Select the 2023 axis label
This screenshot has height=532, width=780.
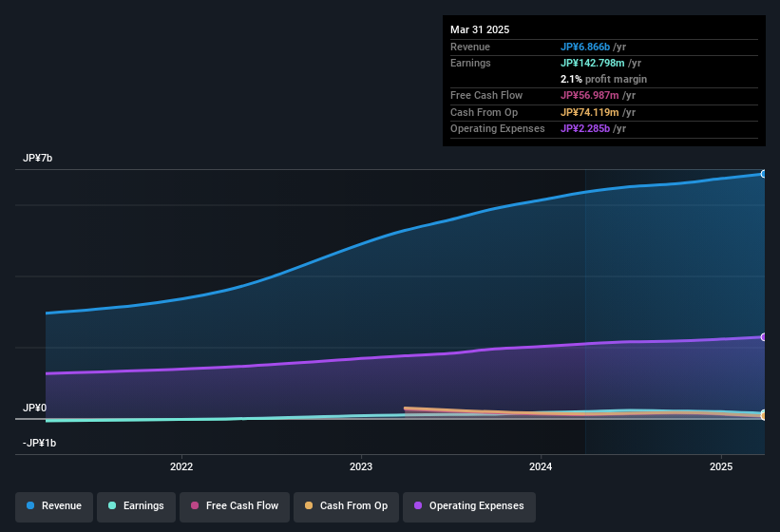(361, 466)
